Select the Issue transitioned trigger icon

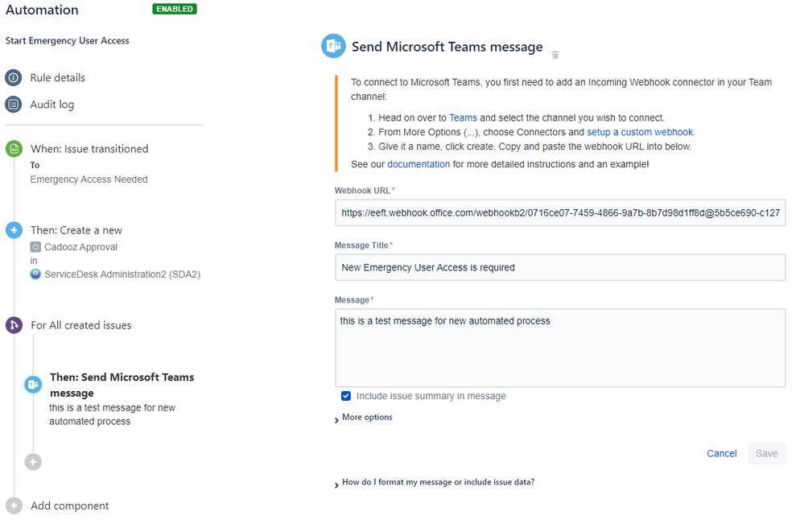tap(14, 149)
